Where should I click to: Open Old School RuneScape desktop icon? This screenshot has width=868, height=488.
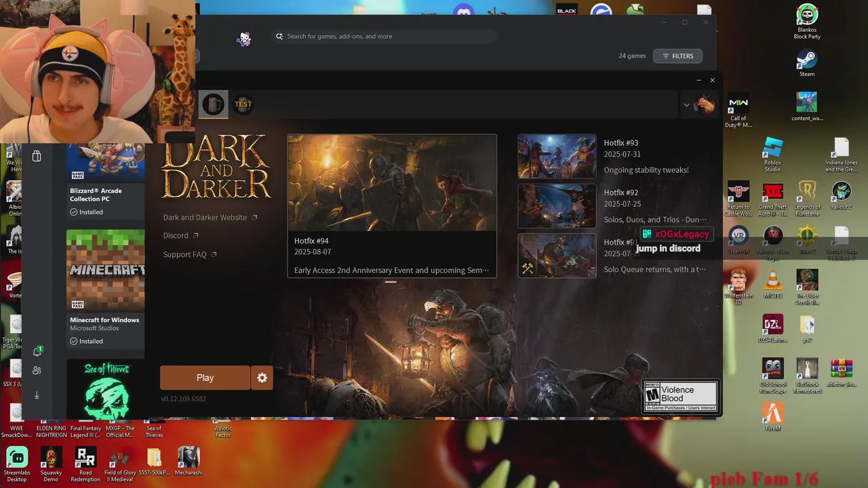pos(772,375)
